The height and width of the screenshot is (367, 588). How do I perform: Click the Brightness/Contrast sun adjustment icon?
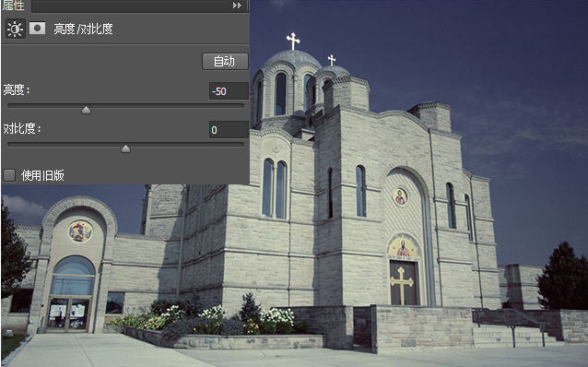[x=16, y=30]
